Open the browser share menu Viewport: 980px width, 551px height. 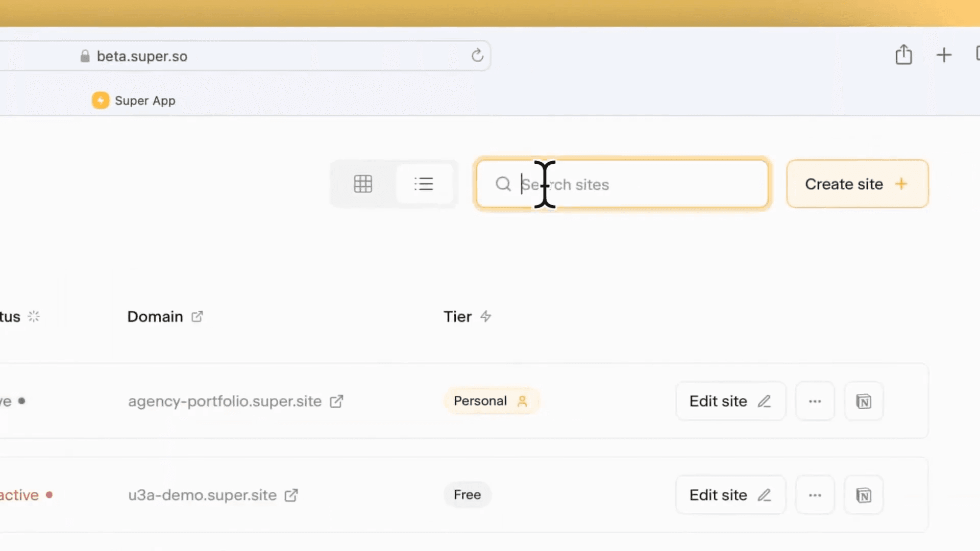tap(903, 55)
